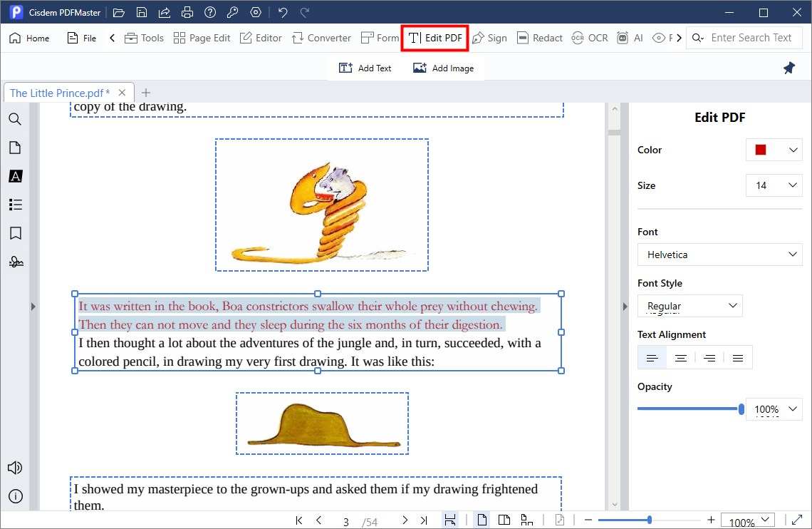Open settings with the hexagon gear icon
Image resolution: width=812 pixels, height=529 pixels.
coord(255,12)
